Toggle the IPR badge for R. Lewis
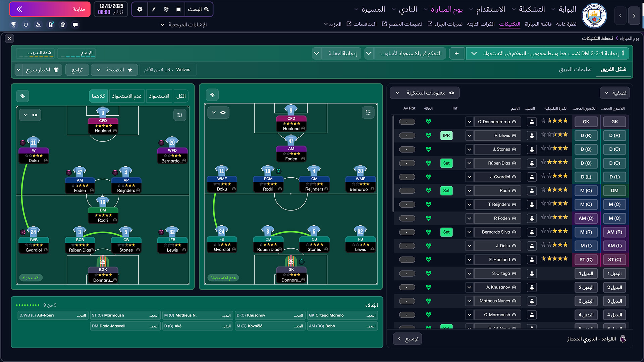This screenshot has height=362, width=644. pyautogui.click(x=446, y=136)
